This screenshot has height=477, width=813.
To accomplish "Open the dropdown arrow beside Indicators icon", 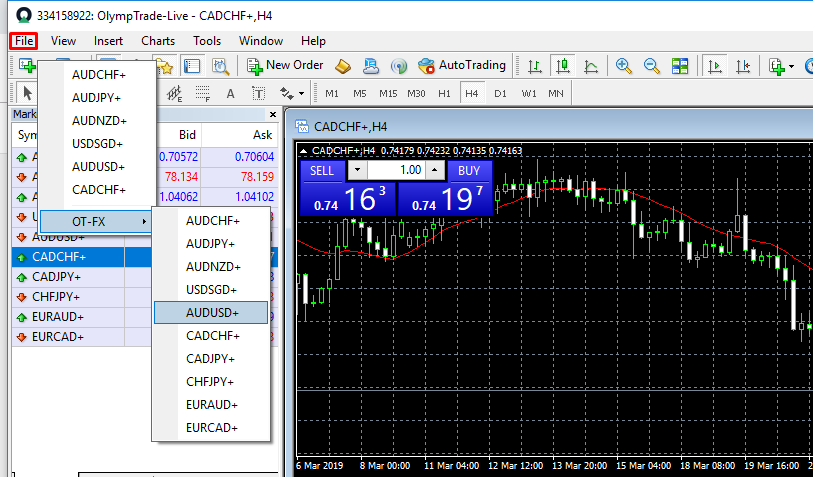I will [791, 66].
